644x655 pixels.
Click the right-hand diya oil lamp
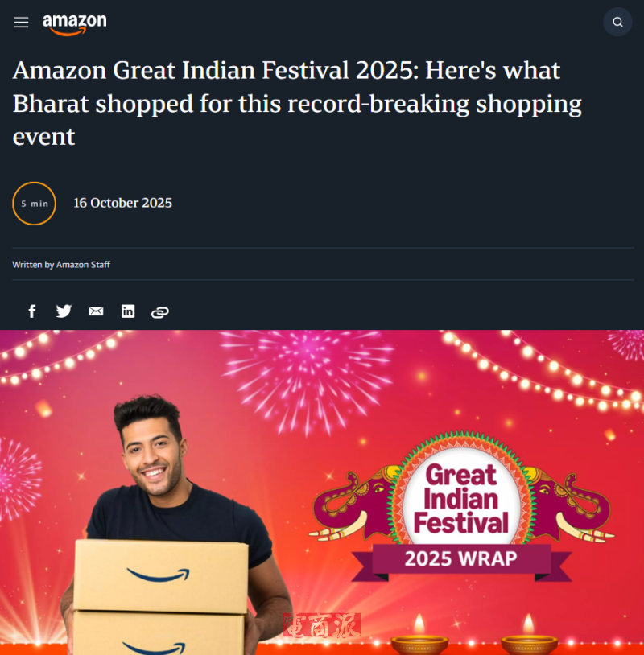[x=529, y=635]
